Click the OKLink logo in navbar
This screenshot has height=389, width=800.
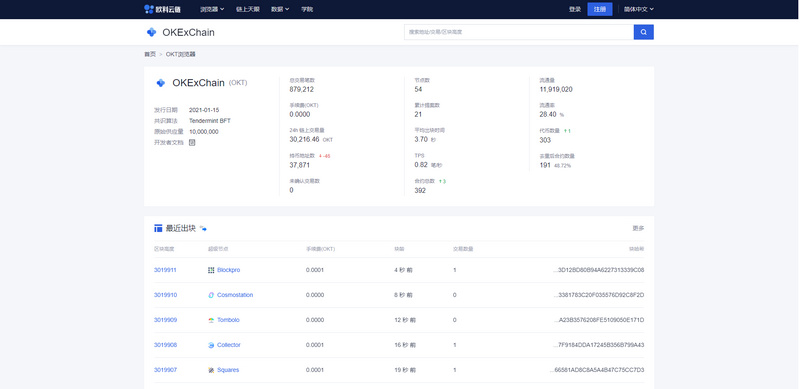click(x=162, y=9)
